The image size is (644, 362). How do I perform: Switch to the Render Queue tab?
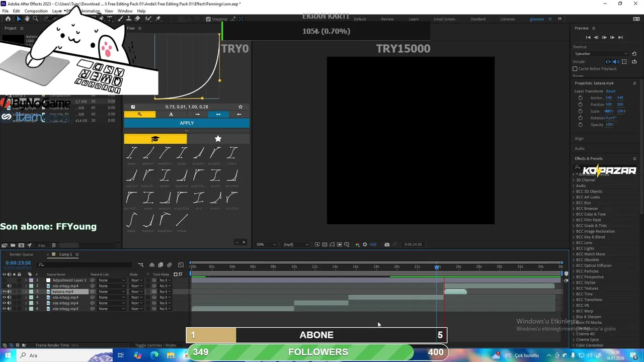[21, 254]
